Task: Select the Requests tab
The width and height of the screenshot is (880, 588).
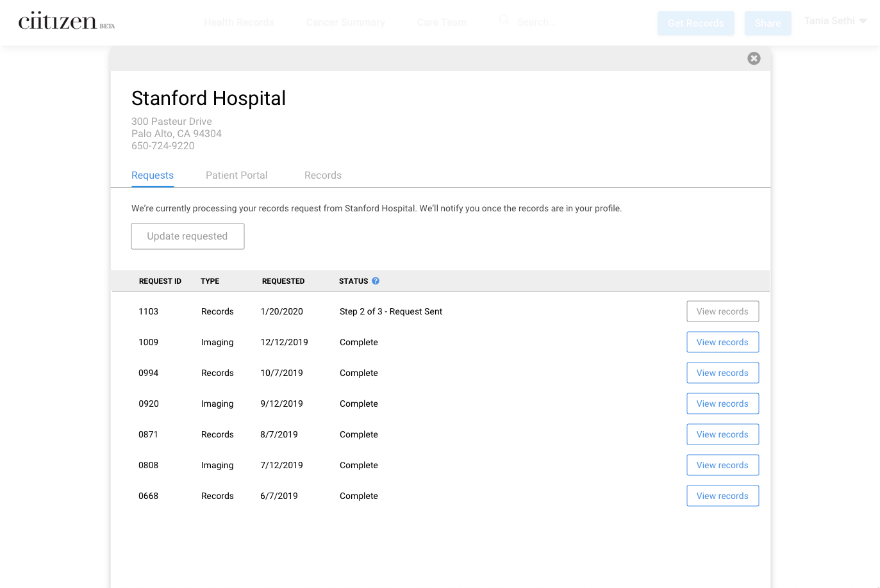Action: 153,176
